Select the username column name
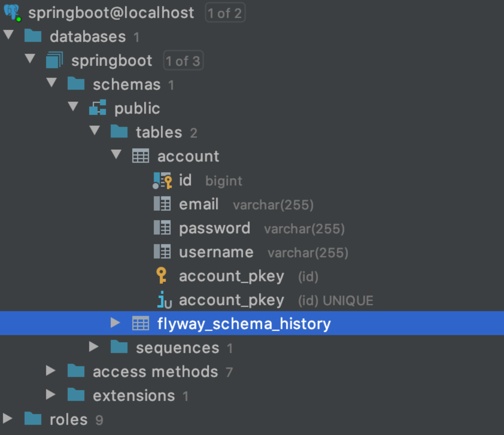Screen dimensions: 504x435 [x=216, y=252]
